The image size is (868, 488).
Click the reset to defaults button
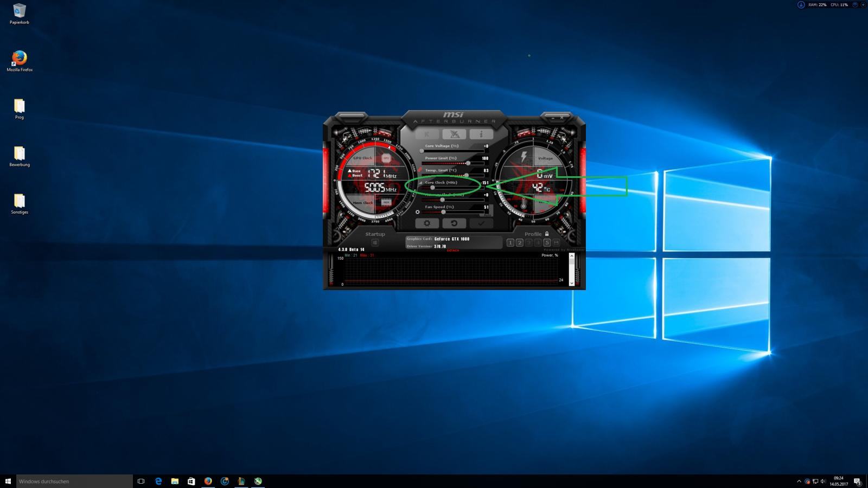point(454,223)
